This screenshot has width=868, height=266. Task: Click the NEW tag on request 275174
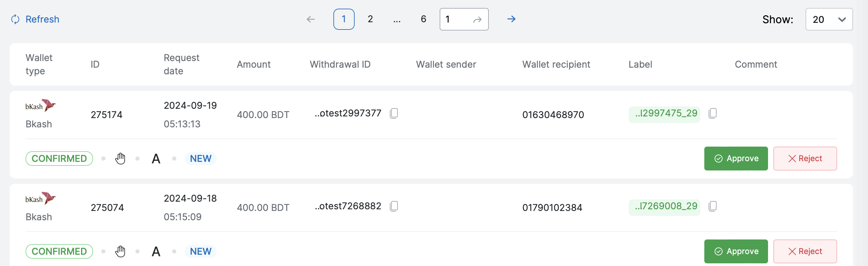[x=201, y=159]
